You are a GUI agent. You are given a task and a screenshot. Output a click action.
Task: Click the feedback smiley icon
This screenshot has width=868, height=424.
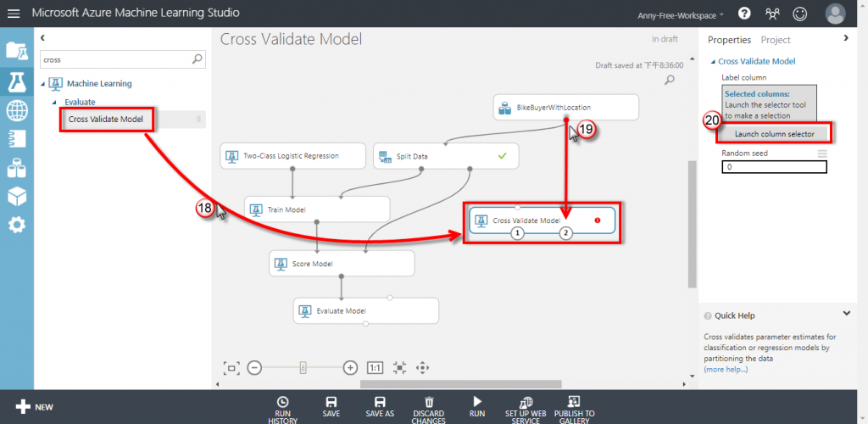(x=799, y=14)
